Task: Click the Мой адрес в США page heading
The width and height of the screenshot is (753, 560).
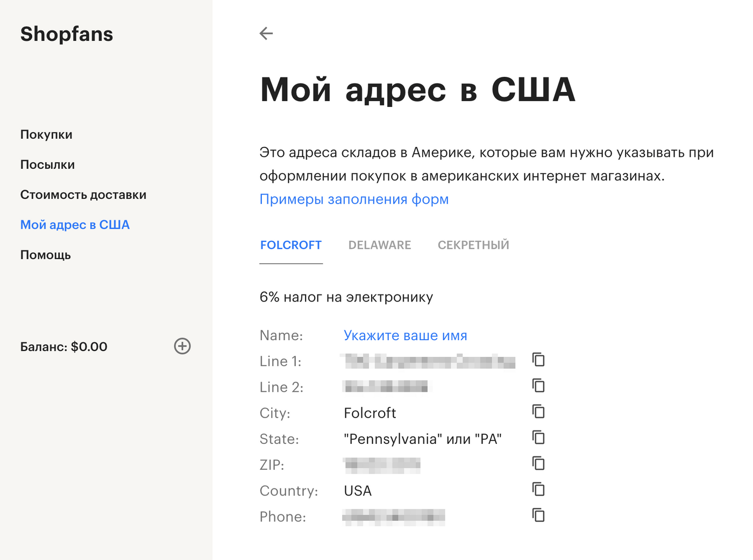Action: click(x=418, y=89)
